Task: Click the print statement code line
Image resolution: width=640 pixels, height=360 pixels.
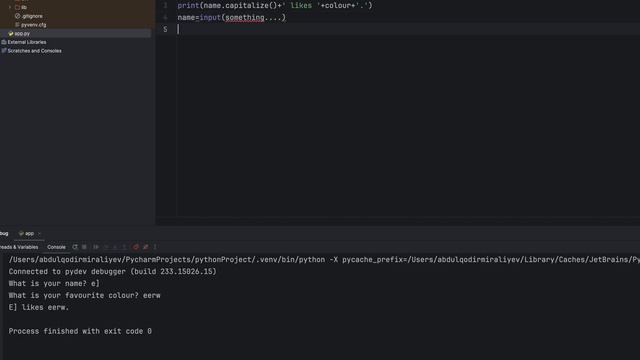Action: pyautogui.click(x=275, y=6)
